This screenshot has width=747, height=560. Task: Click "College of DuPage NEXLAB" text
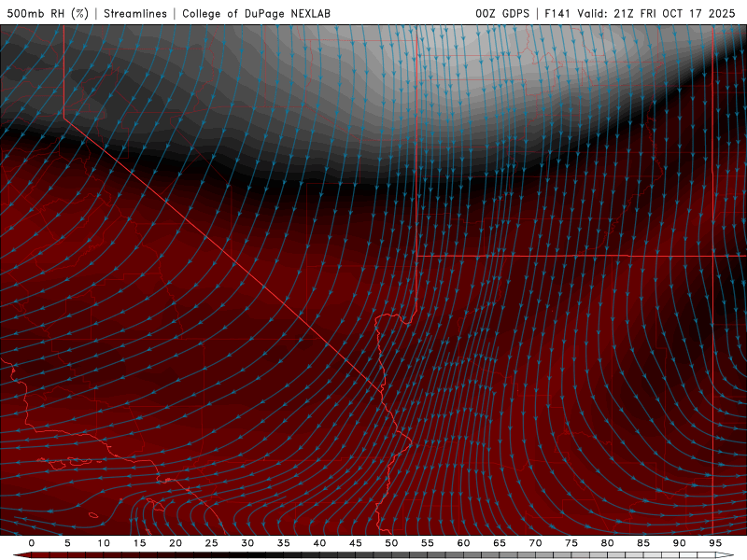[256, 13]
